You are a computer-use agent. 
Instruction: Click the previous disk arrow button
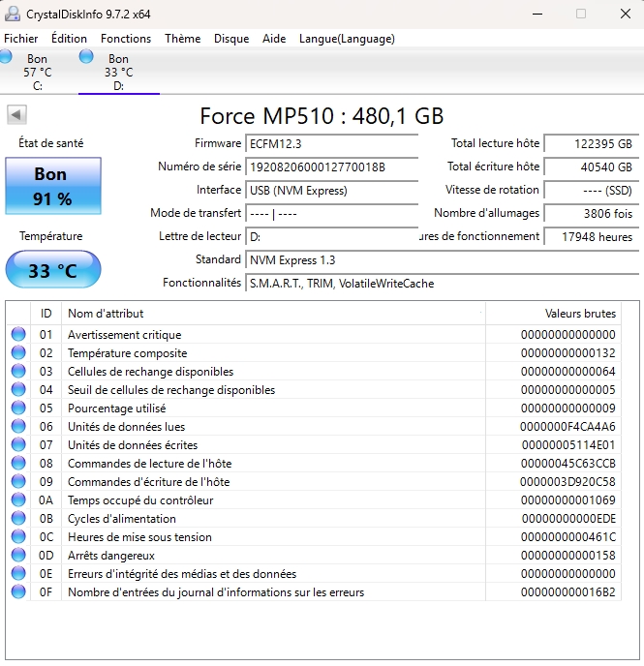pyautogui.click(x=16, y=115)
